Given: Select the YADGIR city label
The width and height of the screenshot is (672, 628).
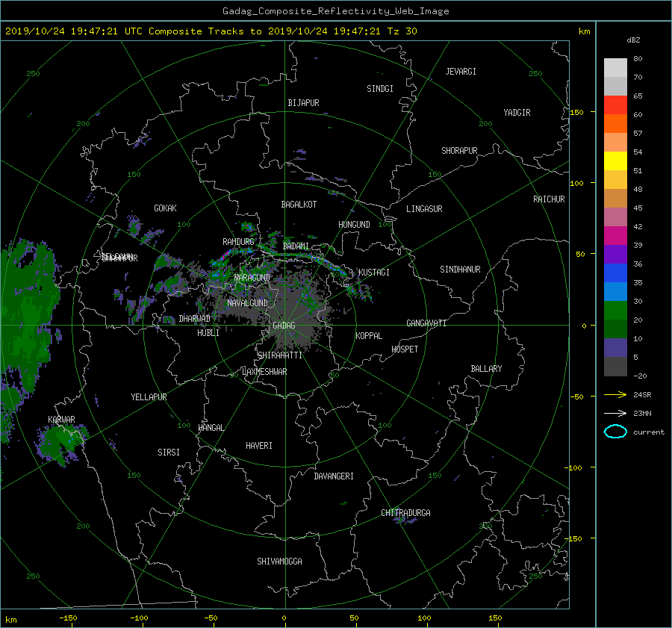Looking at the screenshot, I should tap(517, 113).
